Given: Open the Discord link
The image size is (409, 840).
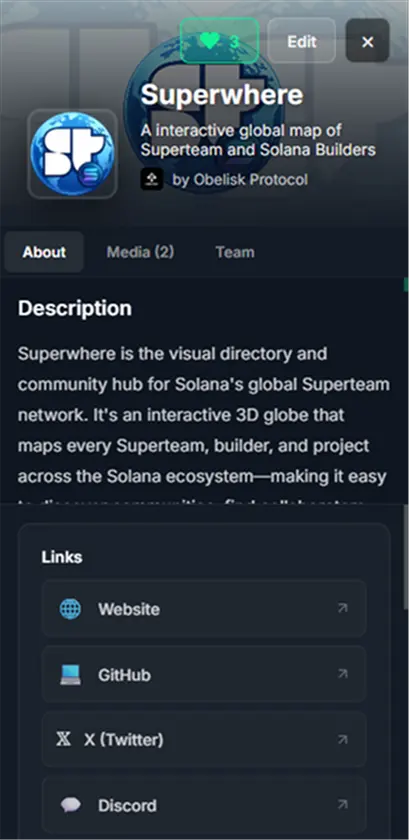Looking at the screenshot, I should tap(204, 805).
